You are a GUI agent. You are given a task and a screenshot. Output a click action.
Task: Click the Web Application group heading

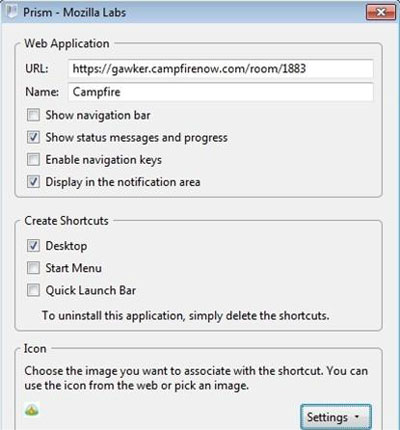pos(67,44)
